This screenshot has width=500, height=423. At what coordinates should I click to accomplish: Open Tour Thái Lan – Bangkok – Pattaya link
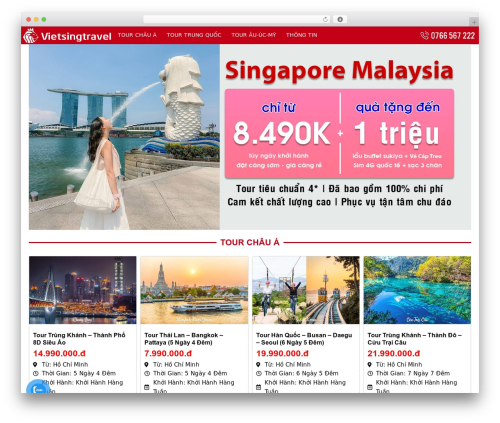[x=184, y=339]
